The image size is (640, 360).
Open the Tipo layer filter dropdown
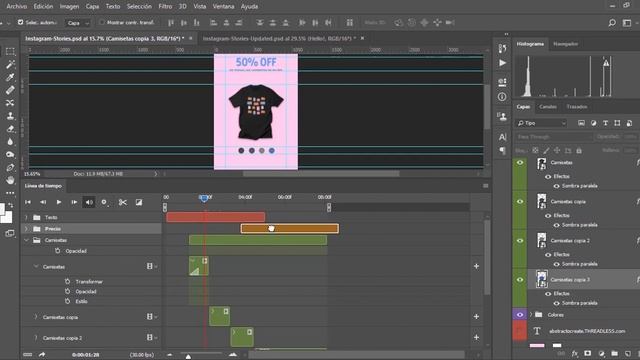[x=542, y=123]
